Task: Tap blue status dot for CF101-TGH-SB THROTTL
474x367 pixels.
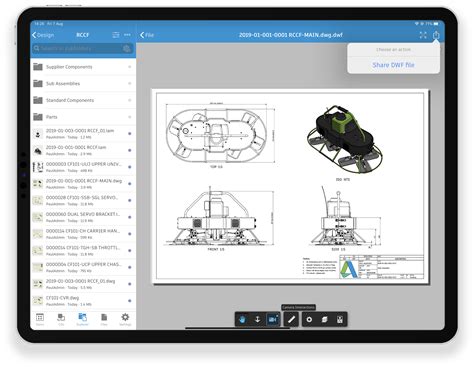Action: (130, 251)
